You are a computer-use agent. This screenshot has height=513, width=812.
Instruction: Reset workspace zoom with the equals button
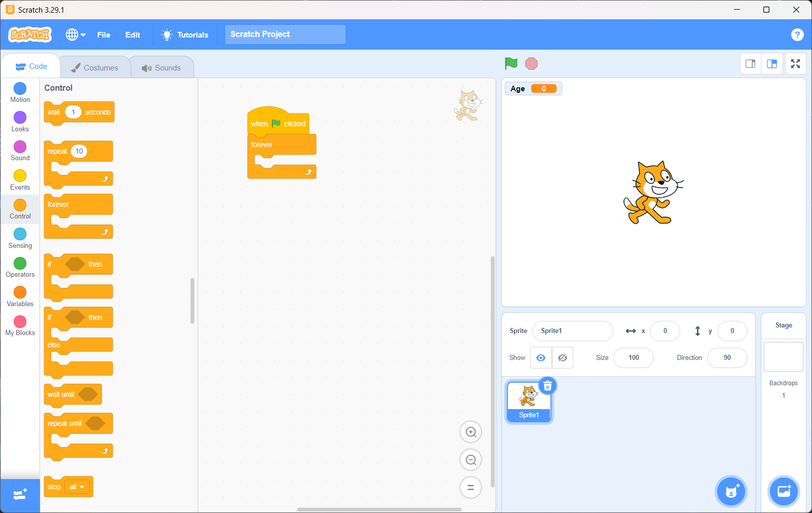[470, 488]
